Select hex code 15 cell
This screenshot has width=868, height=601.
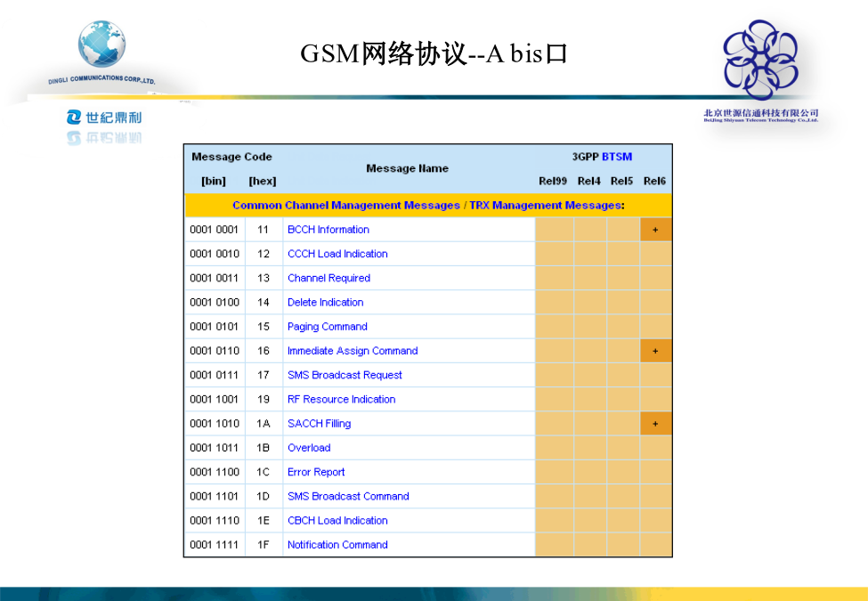pos(264,327)
